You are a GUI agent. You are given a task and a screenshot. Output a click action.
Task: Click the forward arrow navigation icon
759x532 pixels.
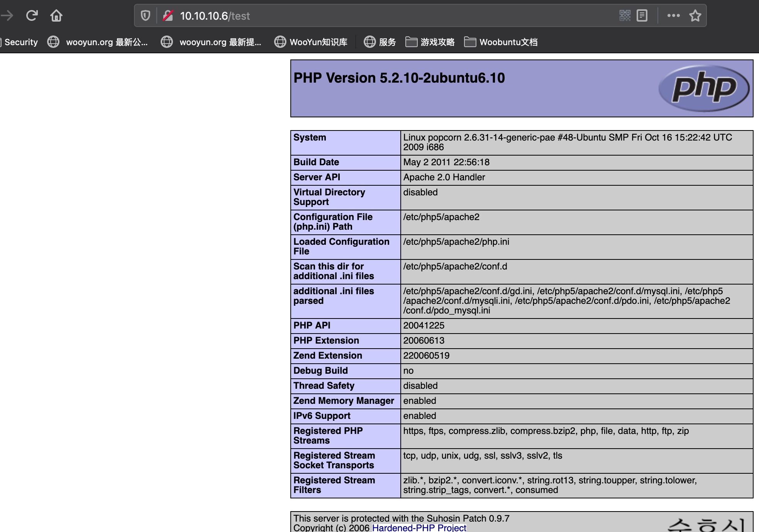click(7, 16)
